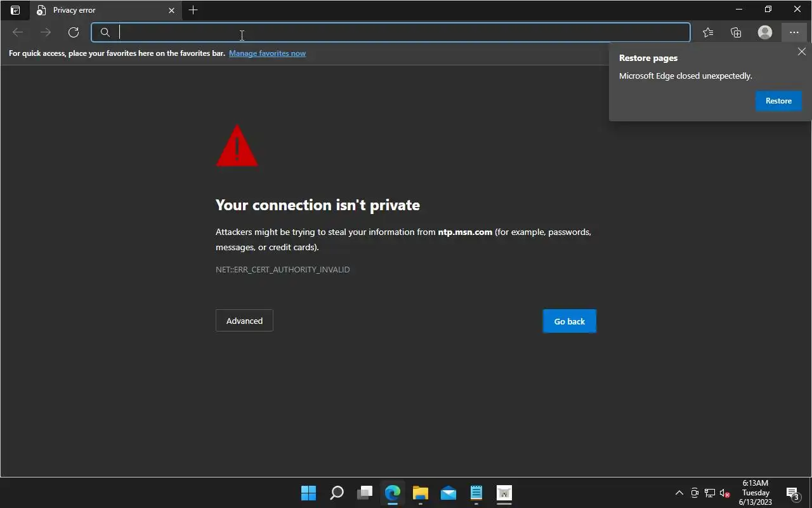Open the notification center icon

[792, 493]
